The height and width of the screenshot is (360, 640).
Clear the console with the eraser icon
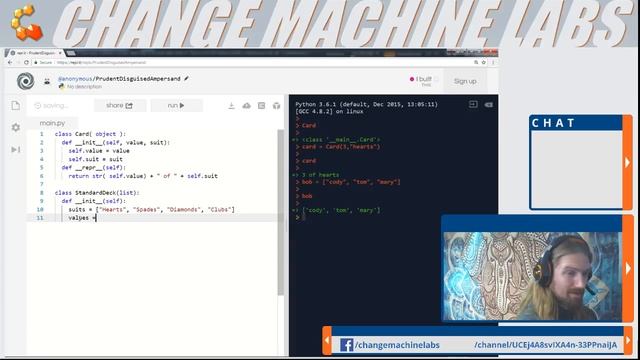tap(489, 104)
